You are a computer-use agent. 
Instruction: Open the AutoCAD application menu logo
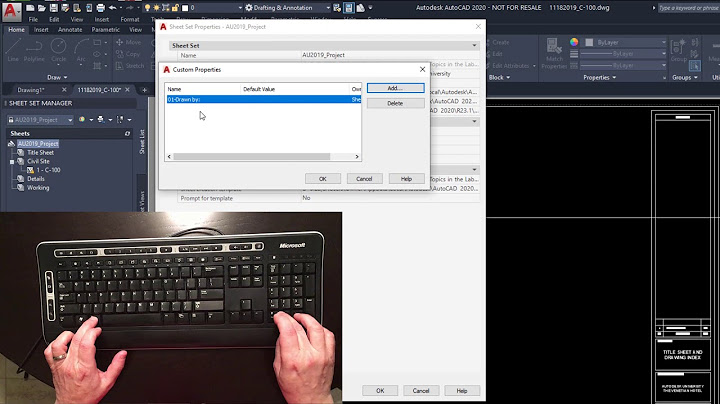pyautogui.click(x=11, y=11)
